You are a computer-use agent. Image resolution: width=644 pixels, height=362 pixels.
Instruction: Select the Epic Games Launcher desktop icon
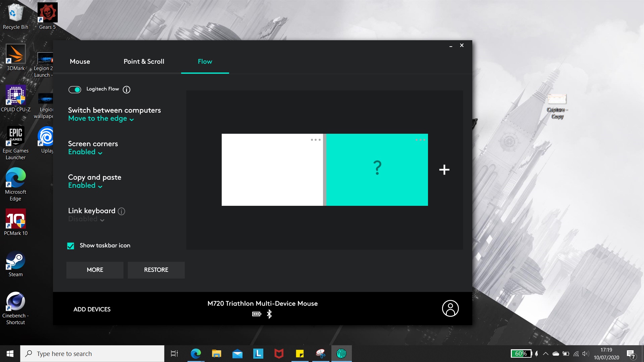pos(15,143)
